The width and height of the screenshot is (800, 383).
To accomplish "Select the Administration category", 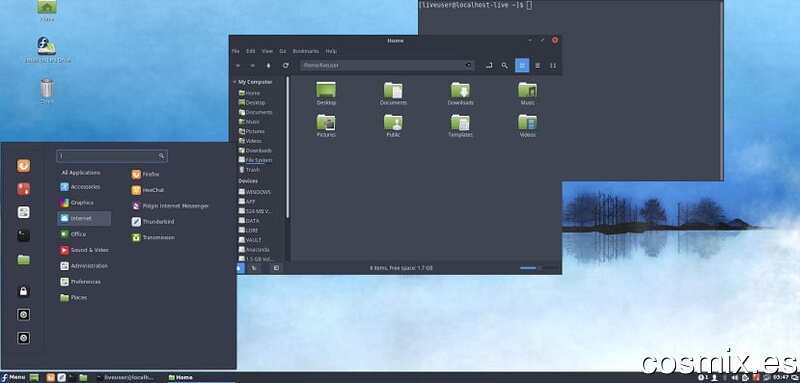I will pyautogui.click(x=84, y=266).
